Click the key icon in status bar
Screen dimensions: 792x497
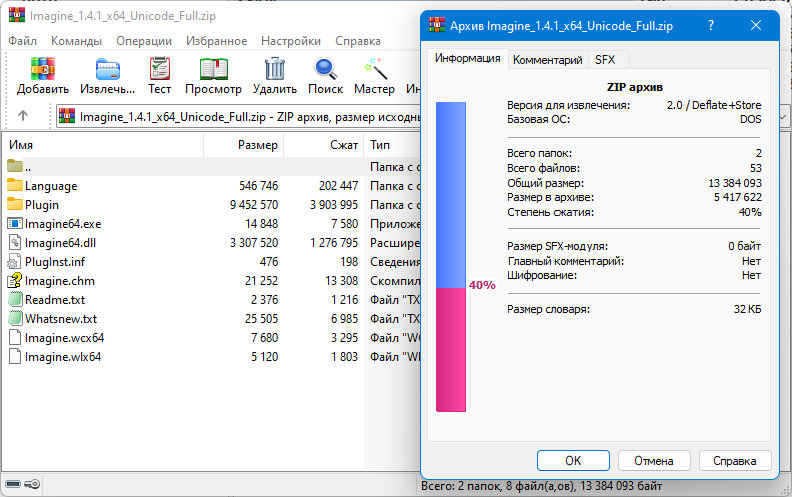tap(32, 484)
